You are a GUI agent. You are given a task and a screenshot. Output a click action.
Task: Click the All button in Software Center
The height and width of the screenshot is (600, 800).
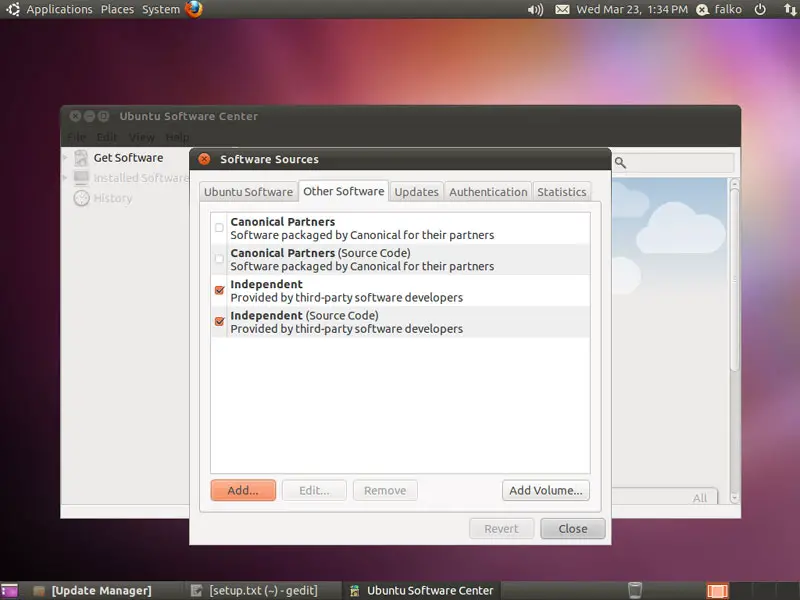coord(700,498)
